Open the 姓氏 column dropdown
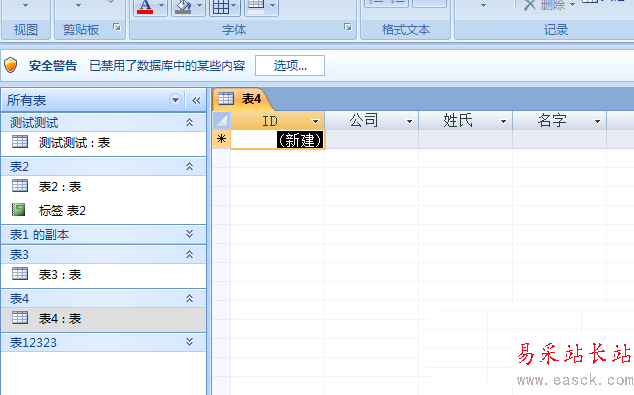This screenshot has height=395, width=634. [503, 121]
